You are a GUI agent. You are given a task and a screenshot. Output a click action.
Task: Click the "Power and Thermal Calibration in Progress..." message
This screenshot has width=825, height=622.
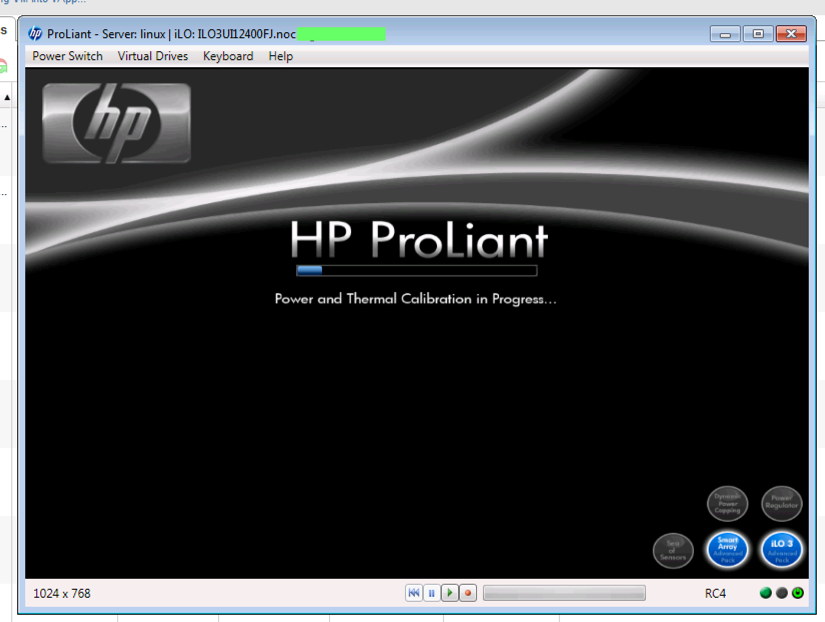tap(416, 299)
